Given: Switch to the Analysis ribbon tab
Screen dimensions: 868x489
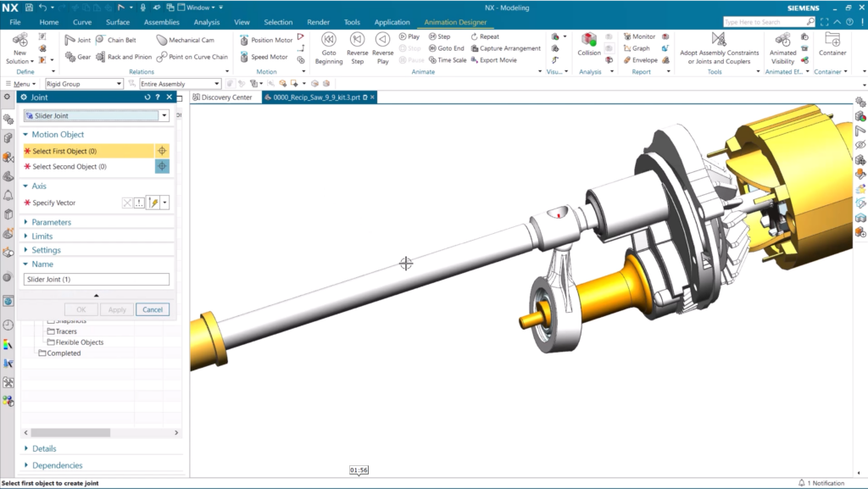Looking at the screenshot, I should click(x=207, y=22).
